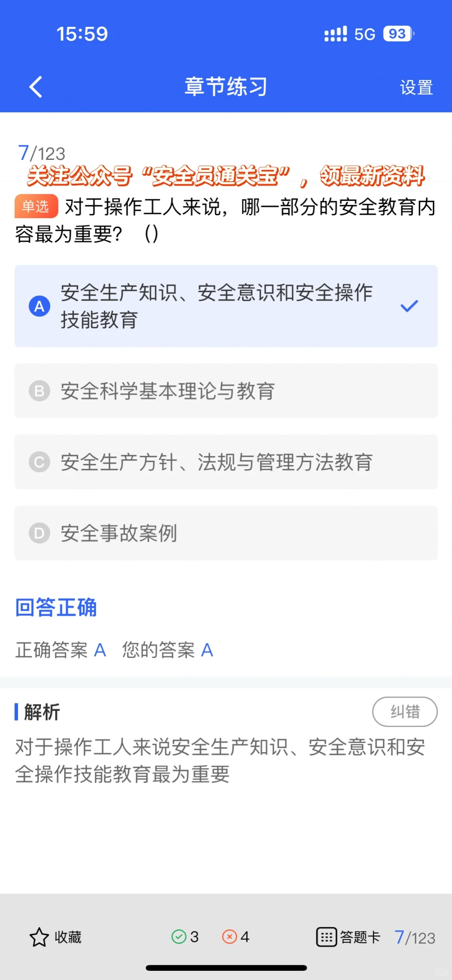The image size is (452, 980).
Task: Tap the 答题卡 label
Action: [x=360, y=937]
